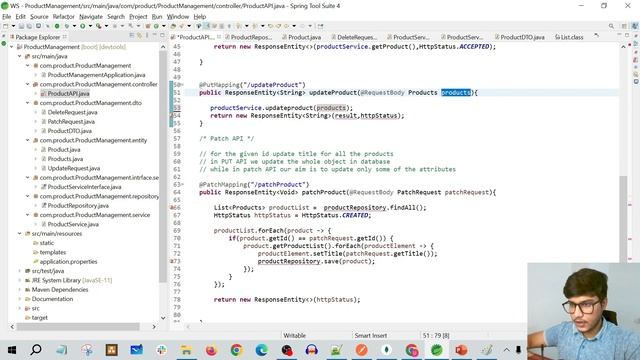Expand the JRE System Library node
640x360 pixels.
pyautogui.click(x=20, y=280)
